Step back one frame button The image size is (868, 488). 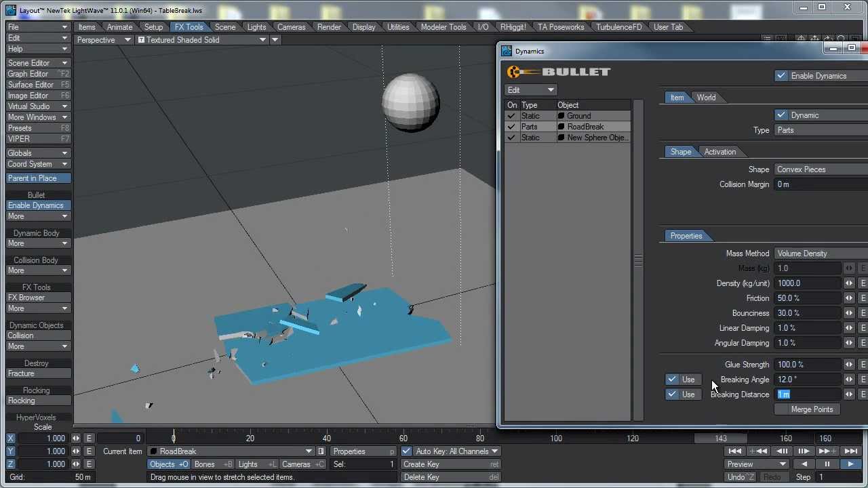pos(781,451)
